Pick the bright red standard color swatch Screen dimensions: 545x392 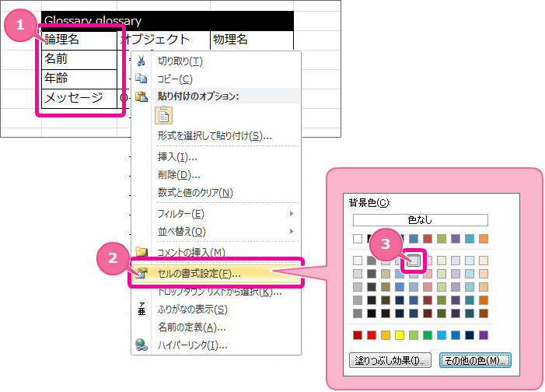coord(372,335)
